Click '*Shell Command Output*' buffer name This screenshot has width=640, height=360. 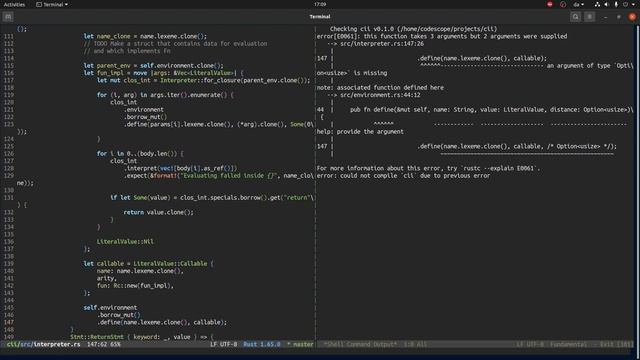(360, 344)
